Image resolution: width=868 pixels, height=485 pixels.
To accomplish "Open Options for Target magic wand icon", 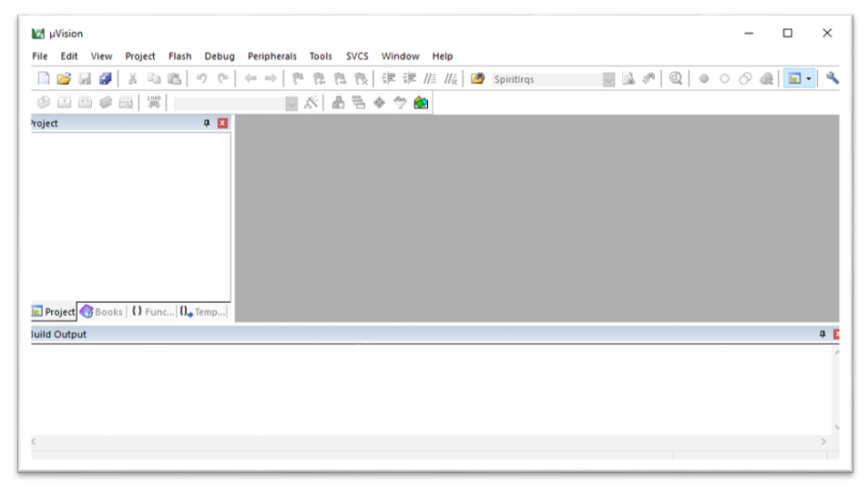I will 311,102.
